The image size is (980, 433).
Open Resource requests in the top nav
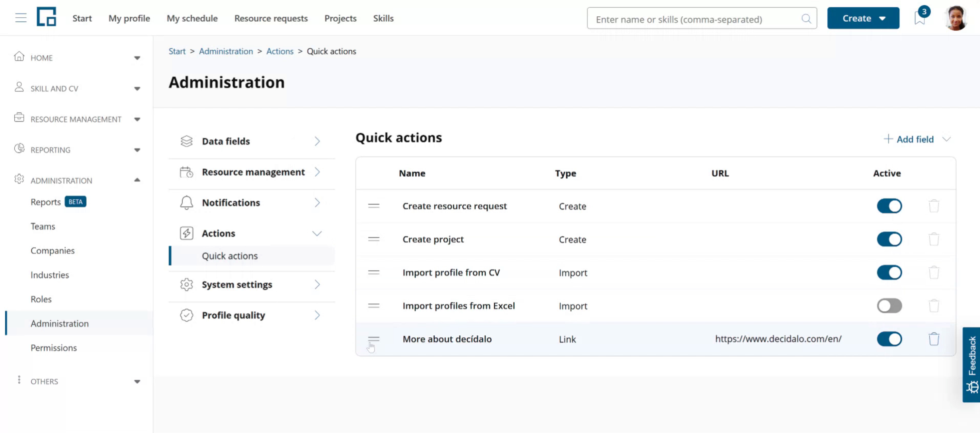(271, 18)
